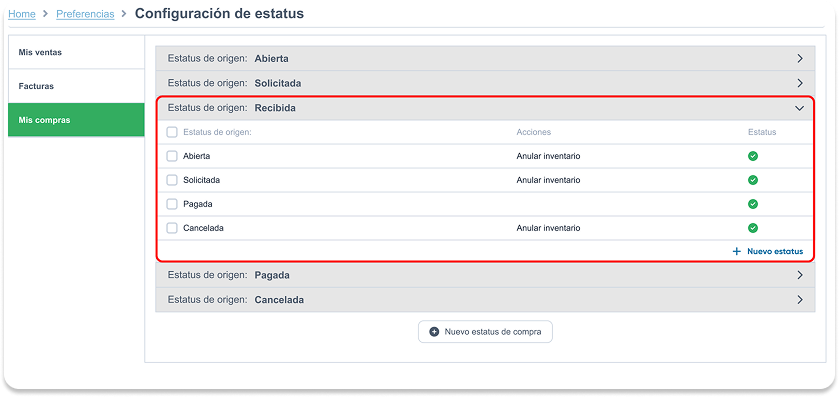Click green status check for Abierta row
The height and width of the screenshot is (397, 839).
[x=753, y=156]
